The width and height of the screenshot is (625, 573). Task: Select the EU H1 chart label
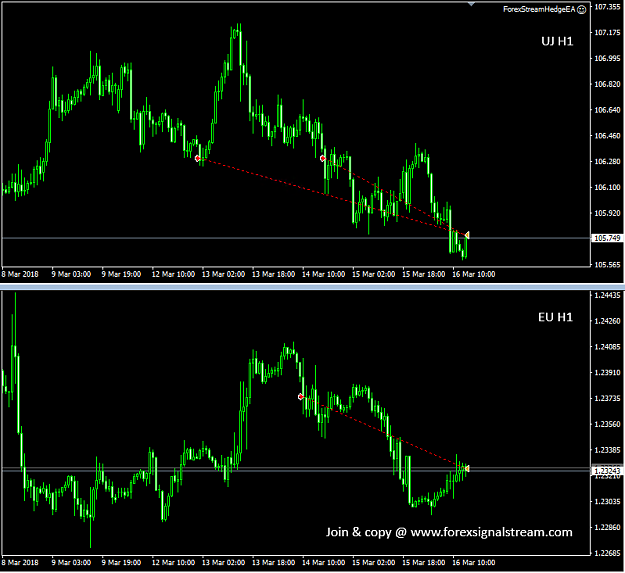[x=555, y=317]
